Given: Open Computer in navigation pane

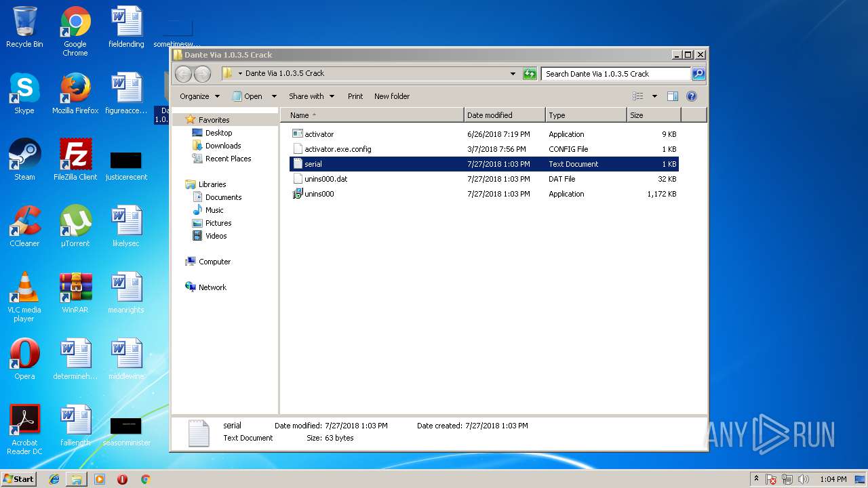Looking at the screenshot, I should [x=208, y=262].
